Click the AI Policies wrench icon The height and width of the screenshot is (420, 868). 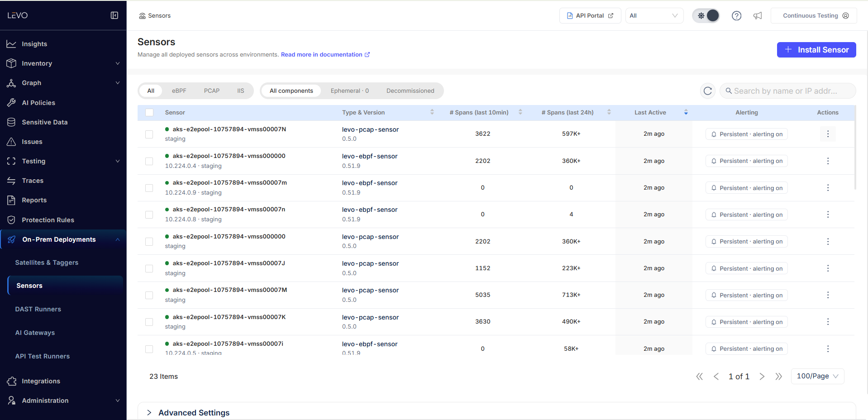[11, 103]
